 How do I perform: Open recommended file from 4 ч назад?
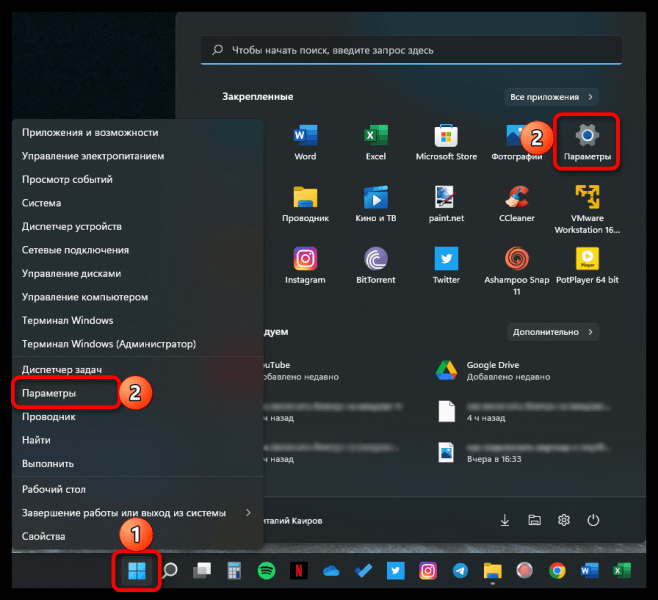pos(522,412)
